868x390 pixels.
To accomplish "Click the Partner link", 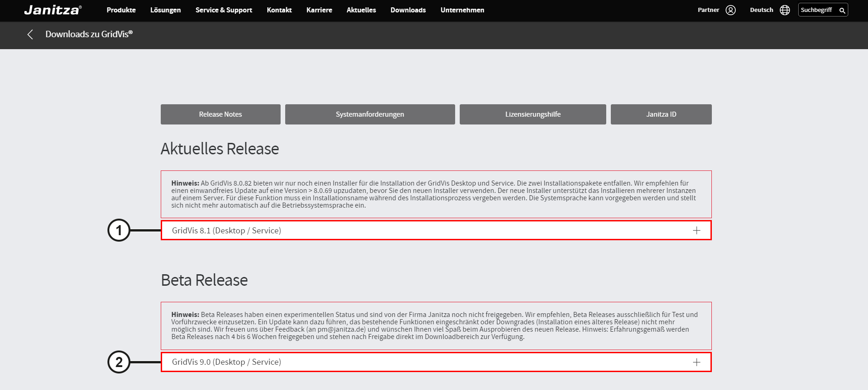I will tap(708, 10).
